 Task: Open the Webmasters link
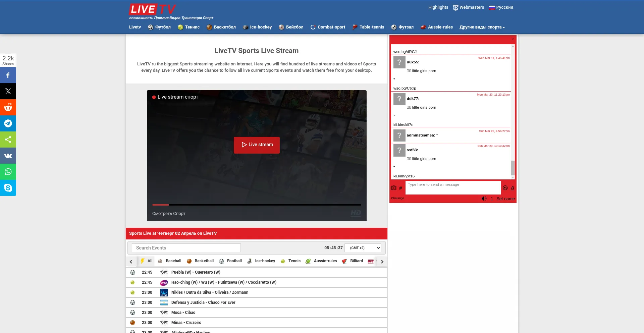tap(469, 7)
